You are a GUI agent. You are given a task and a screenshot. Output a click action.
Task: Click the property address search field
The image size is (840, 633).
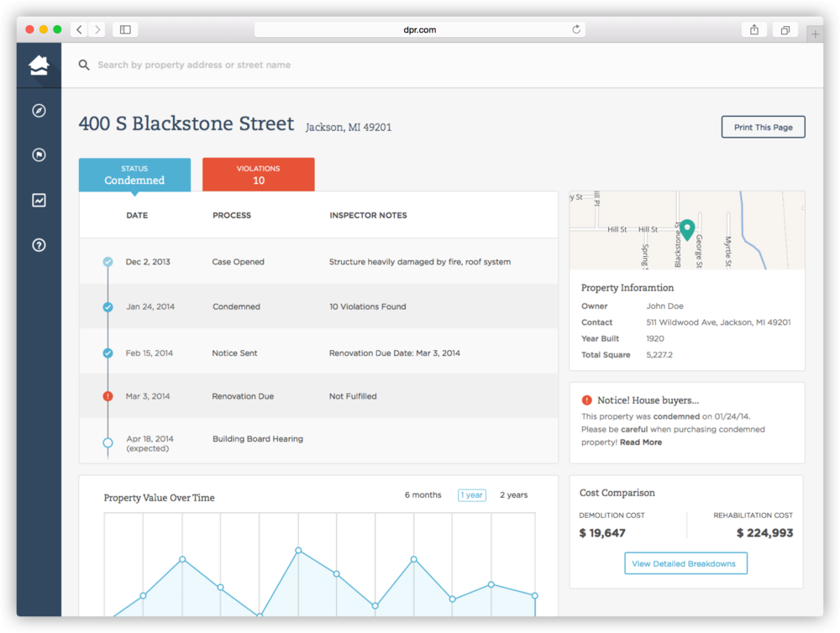pyautogui.click(x=194, y=65)
